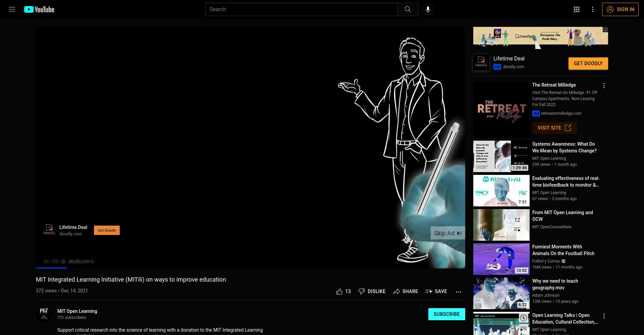Open Funniest Moments With Animals thumbnail

(501, 259)
